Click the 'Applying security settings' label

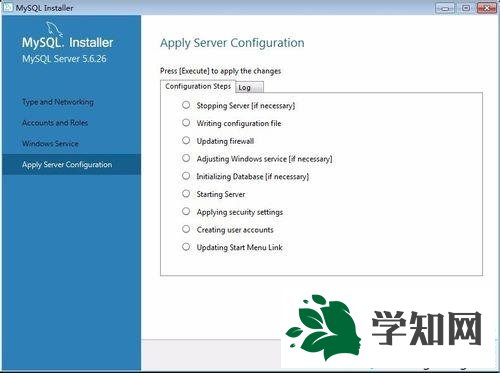coord(240,212)
